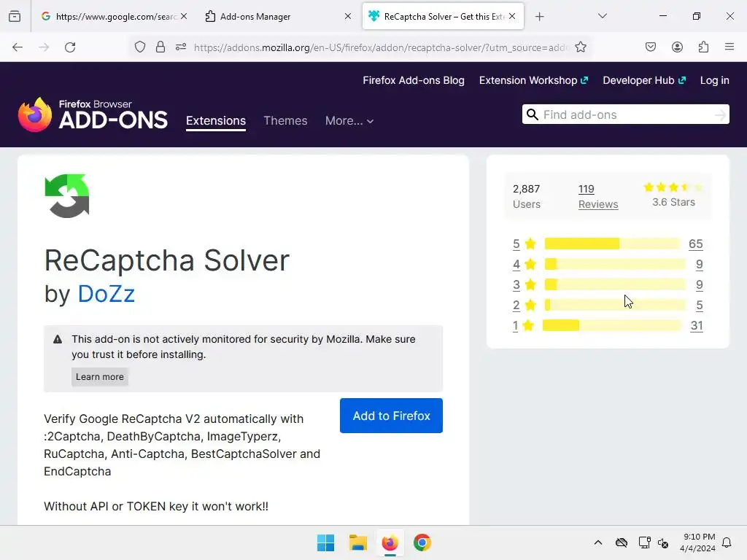Click the 3 star rating link
The height and width of the screenshot is (560, 747).
pyautogui.click(x=516, y=285)
